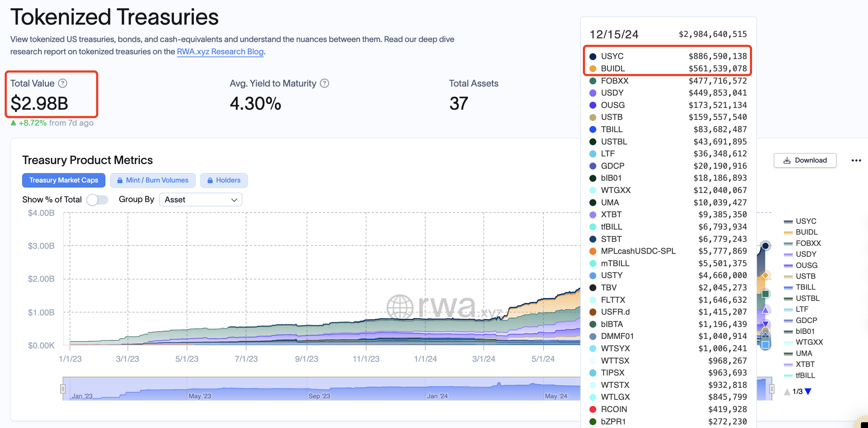Open the RWA.xyz Research Blog link
The height and width of the screenshot is (428, 868).
point(220,51)
